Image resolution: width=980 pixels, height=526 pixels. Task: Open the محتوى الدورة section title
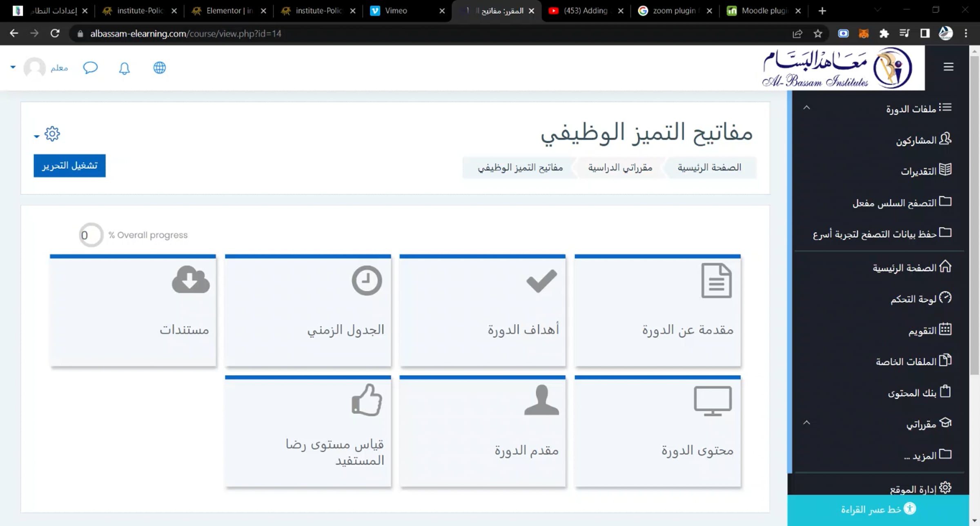pyautogui.click(x=697, y=450)
